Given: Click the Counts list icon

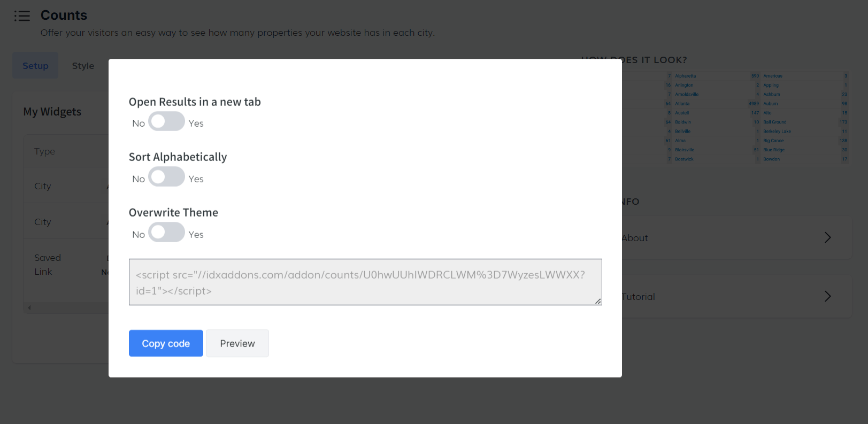Looking at the screenshot, I should click(x=22, y=16).
